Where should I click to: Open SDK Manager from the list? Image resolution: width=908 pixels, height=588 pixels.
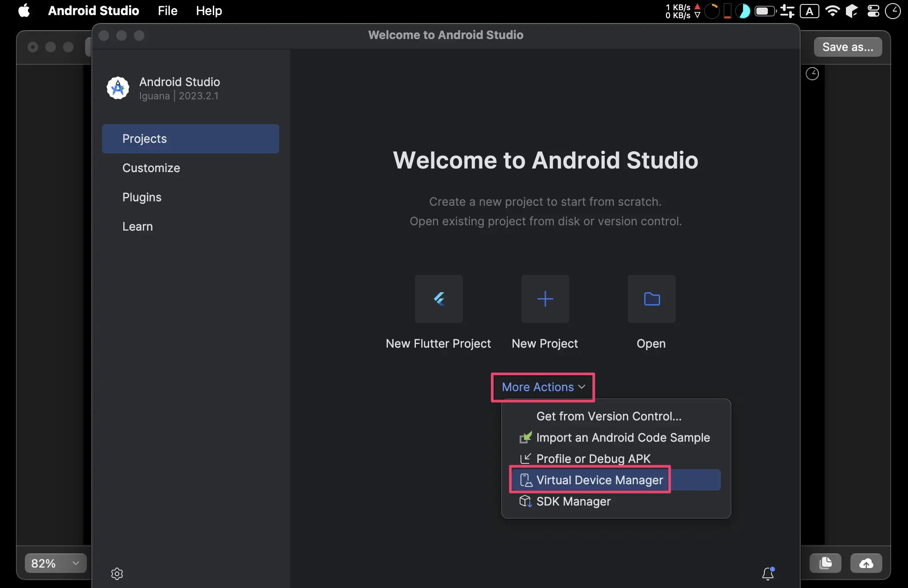coord(616,501)
